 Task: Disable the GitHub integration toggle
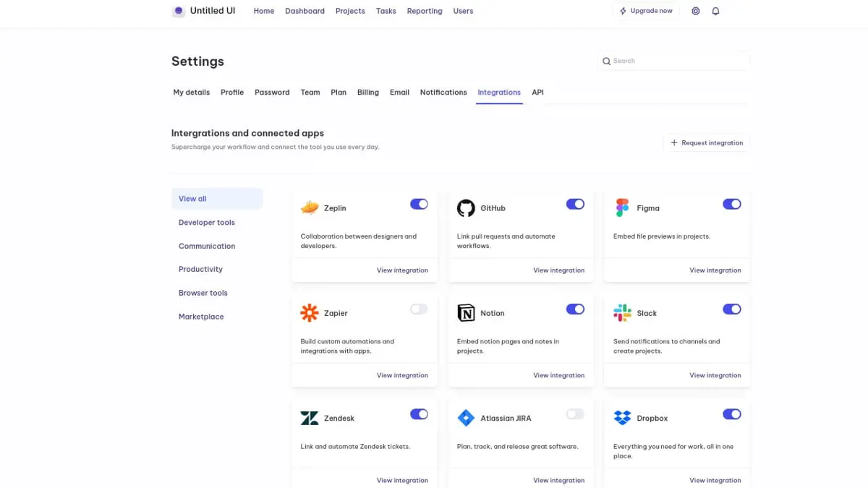(x=575, y=204)
